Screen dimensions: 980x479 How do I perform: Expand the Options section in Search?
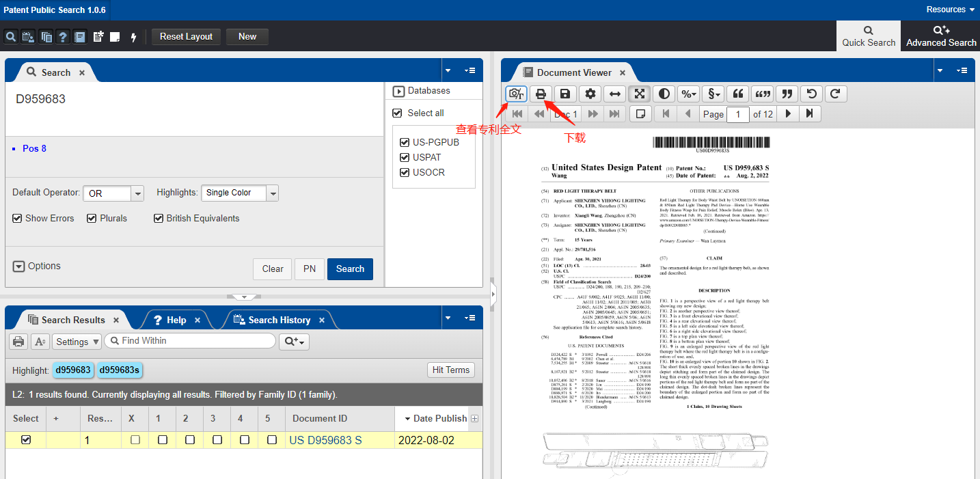point(19,266)
